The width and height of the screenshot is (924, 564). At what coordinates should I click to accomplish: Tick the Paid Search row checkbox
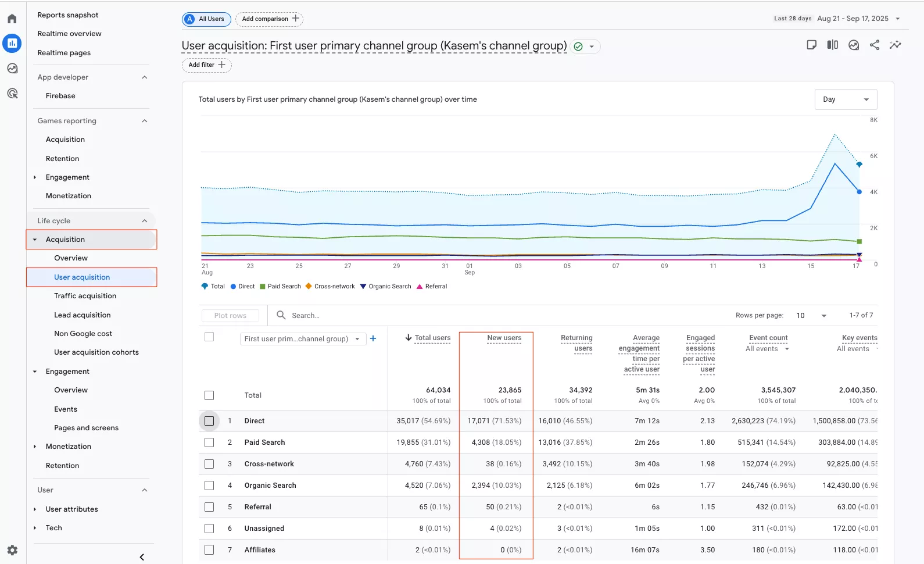point(209,442)
